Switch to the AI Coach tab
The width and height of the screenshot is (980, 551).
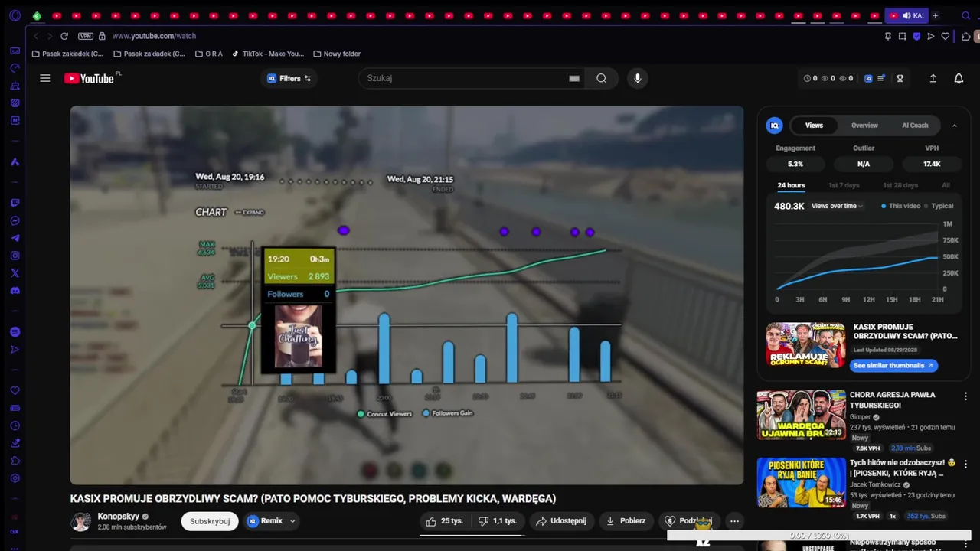tap(915, 126)
